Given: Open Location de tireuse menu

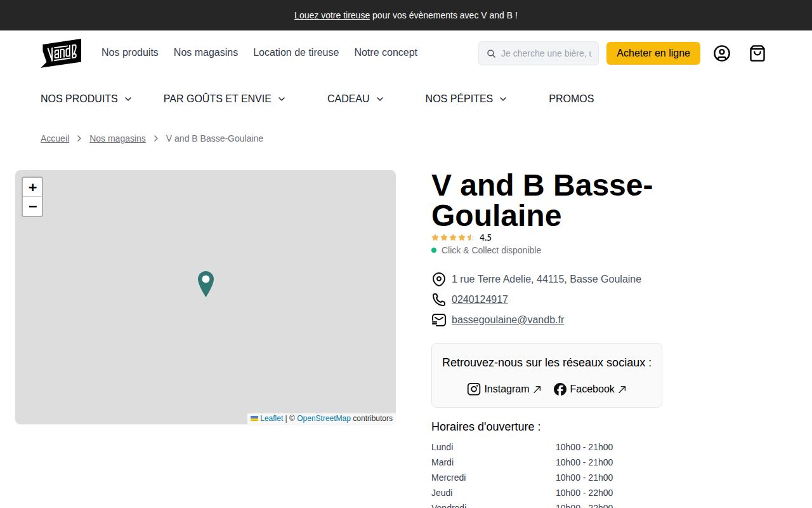Looking at the screenshot, I should point(296,52).
